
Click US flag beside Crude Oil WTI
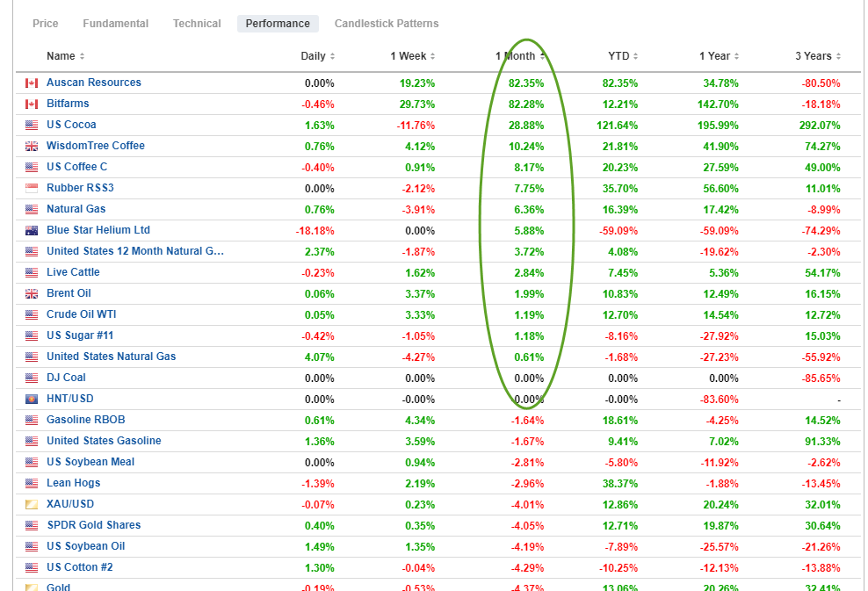[x=32, y=315]
